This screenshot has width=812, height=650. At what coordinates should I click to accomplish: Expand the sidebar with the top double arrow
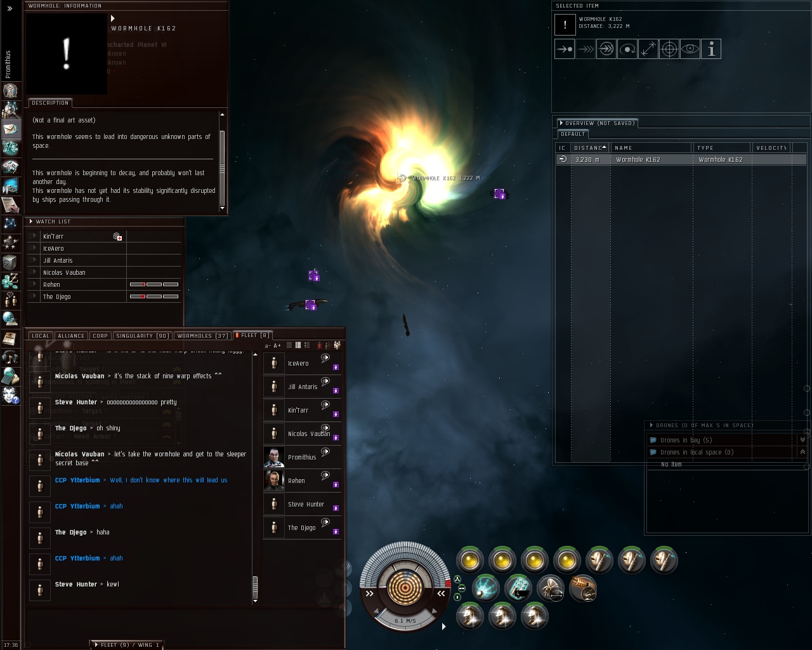10,8
